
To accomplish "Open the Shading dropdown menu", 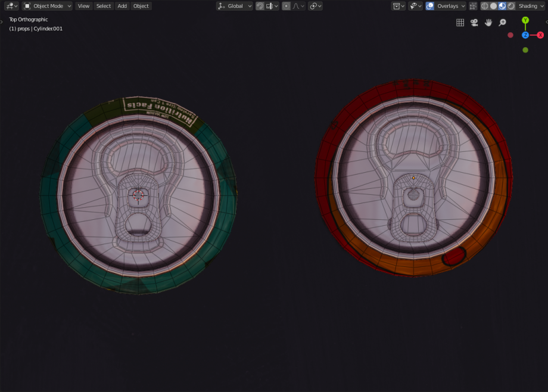I will point(530,6).
